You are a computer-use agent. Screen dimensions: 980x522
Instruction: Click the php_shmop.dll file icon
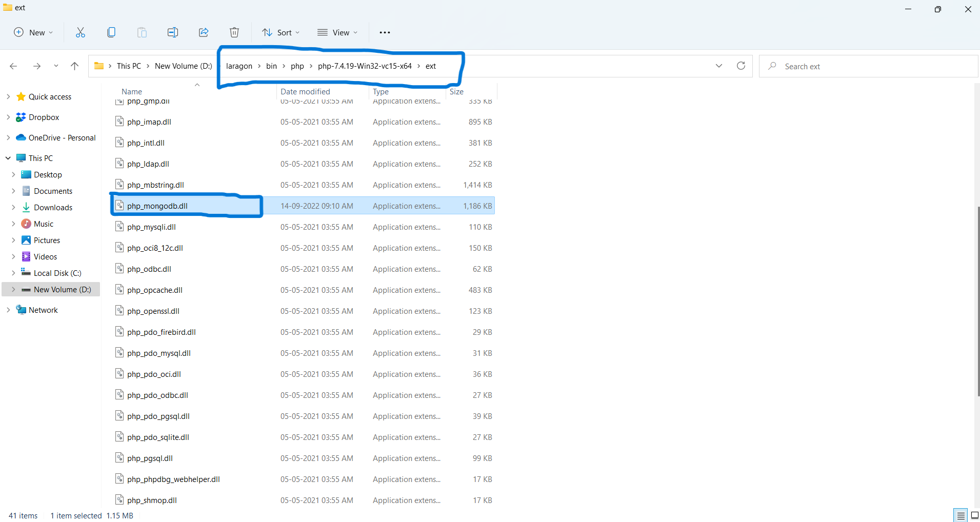(x=119, y=500)
